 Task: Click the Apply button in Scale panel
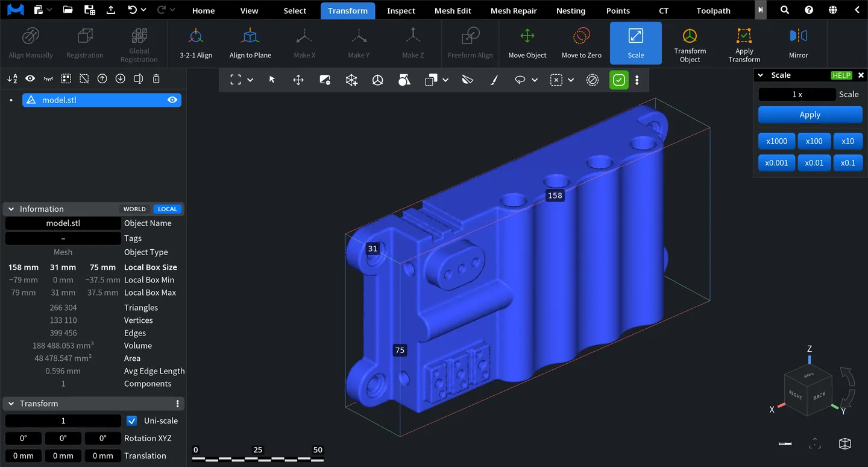point(810,115)
